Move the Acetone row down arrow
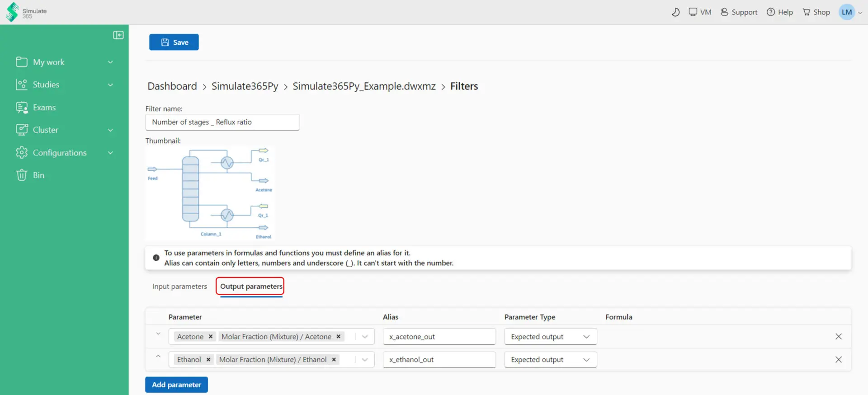This screenshot has height=395, width=868. [158, 334]
